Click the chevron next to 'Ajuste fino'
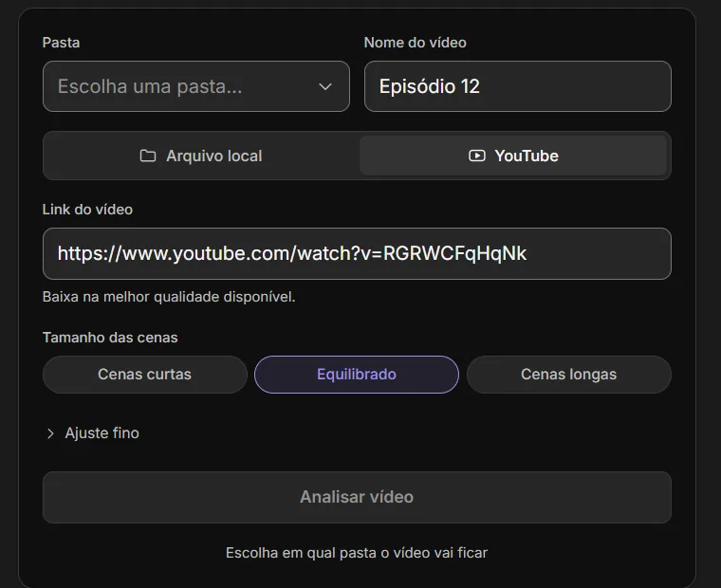The image size is (721, 588). (x=50, y=433)
